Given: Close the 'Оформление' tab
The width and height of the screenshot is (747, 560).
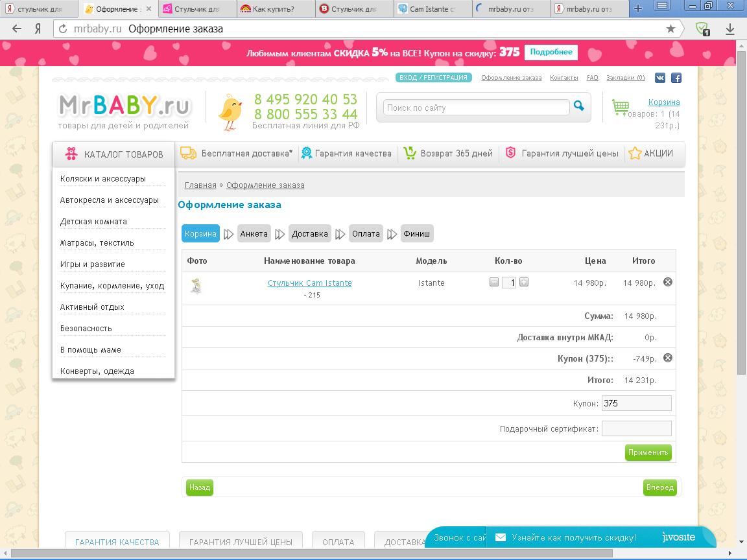Looking at the screenshot, I should point(148,8).
